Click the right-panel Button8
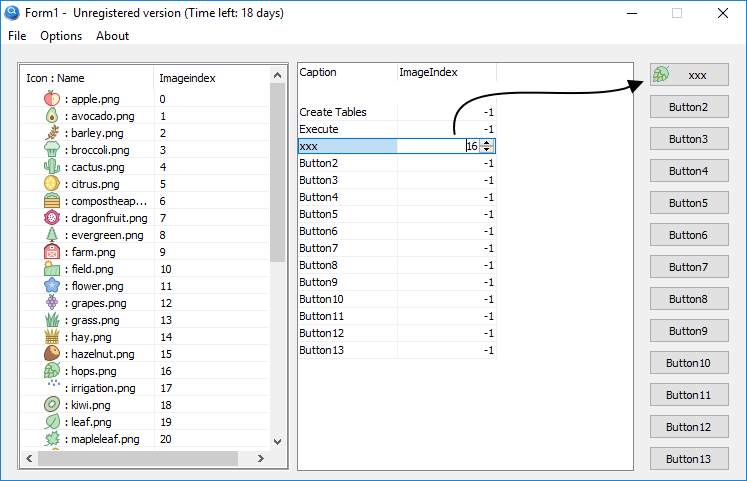 coord(689,299)
